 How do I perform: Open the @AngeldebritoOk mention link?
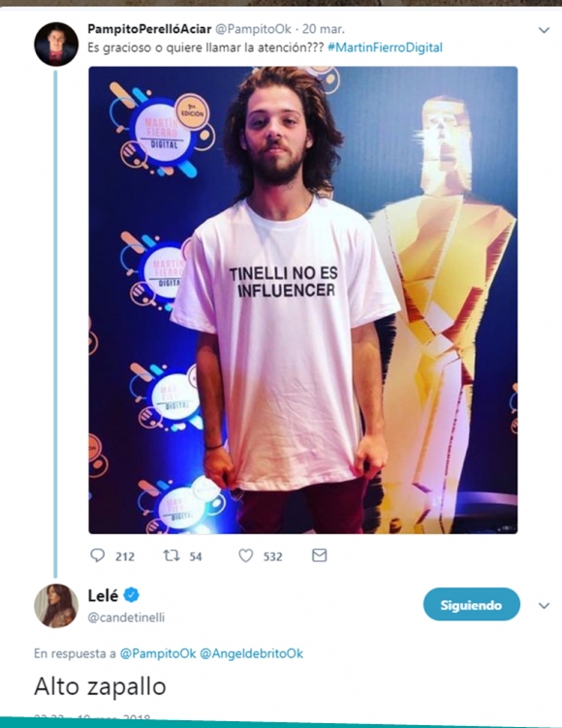[251, 653]
